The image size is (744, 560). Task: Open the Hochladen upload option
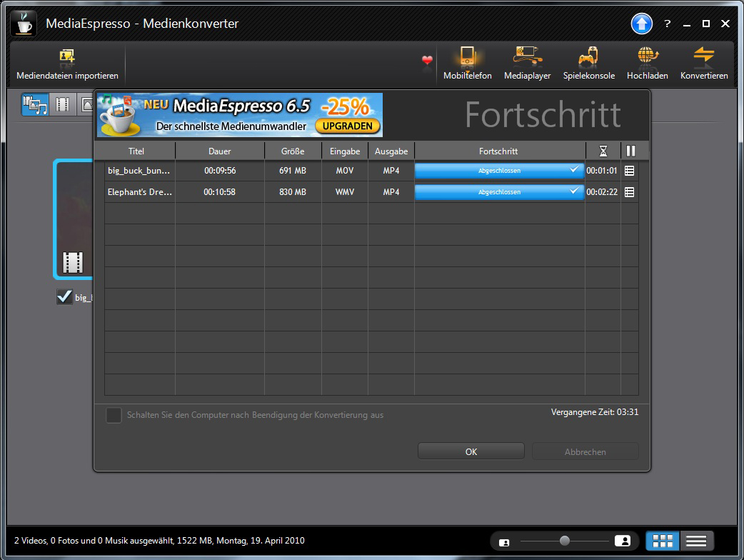647,63
